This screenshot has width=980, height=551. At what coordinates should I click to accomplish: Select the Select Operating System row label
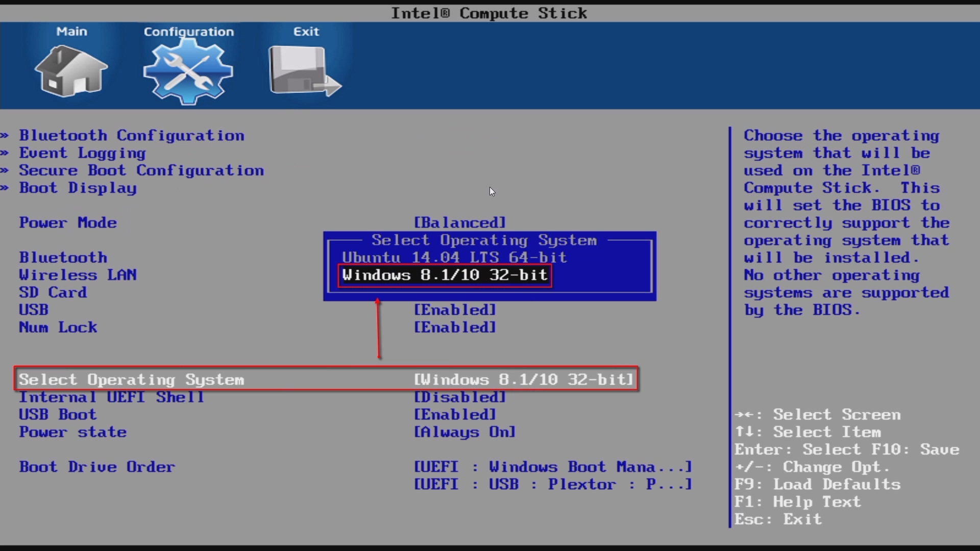pyautogui.click(x=132, y=380)
